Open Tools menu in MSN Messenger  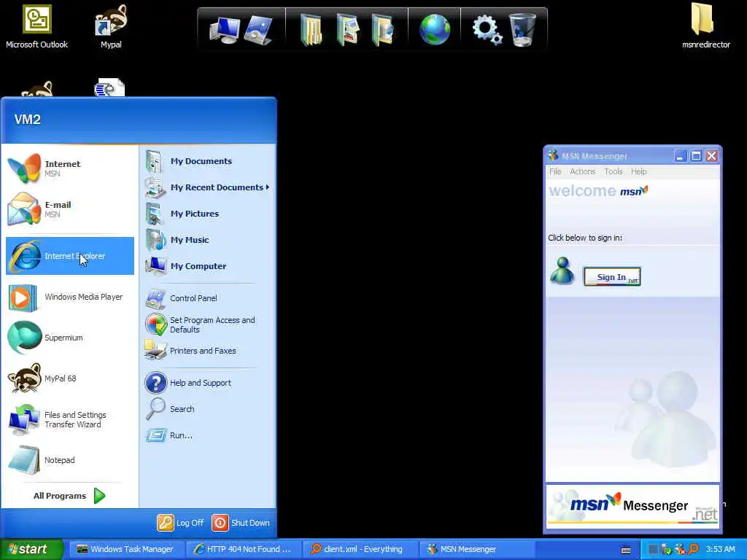pyautogui.click(x=613, y=171)
